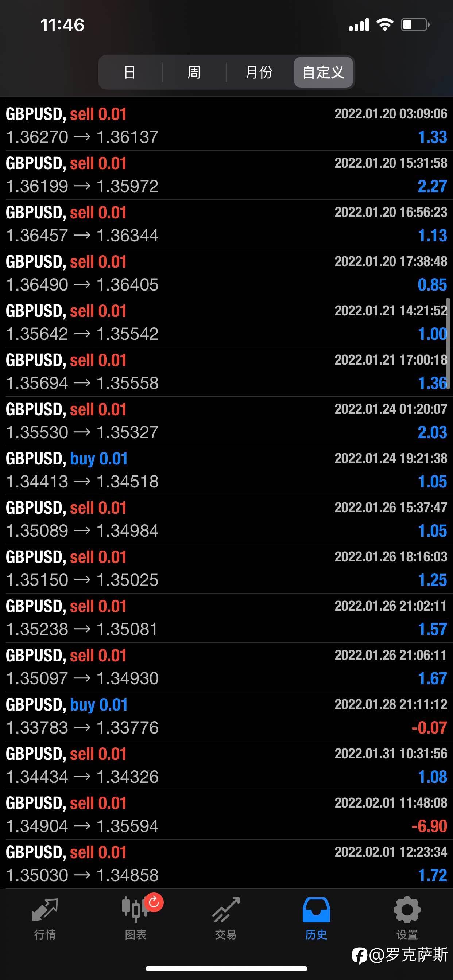
Task: Tap the profit value 1.72
Action: tap(432, 875)
